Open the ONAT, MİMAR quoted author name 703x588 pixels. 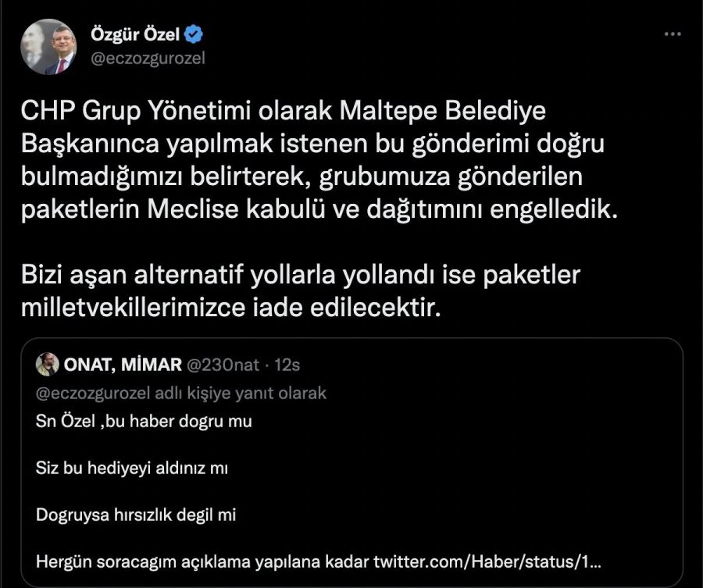pos(122,365)
